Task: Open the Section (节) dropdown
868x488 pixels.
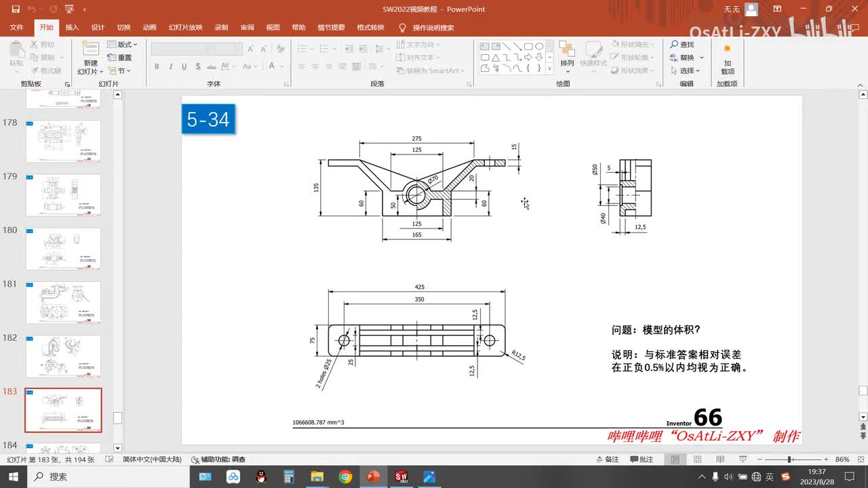Action: point(119,70)
